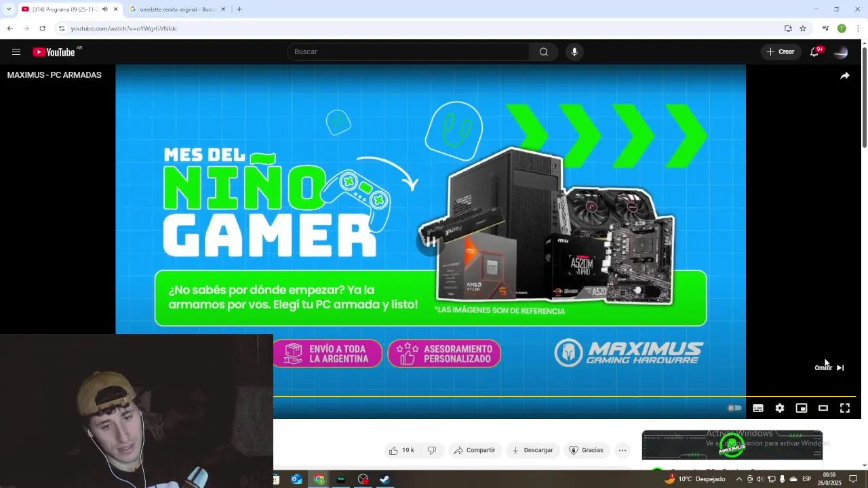868x488 pixels.
Task: Click the Crear button
Action: click(781, 52)
